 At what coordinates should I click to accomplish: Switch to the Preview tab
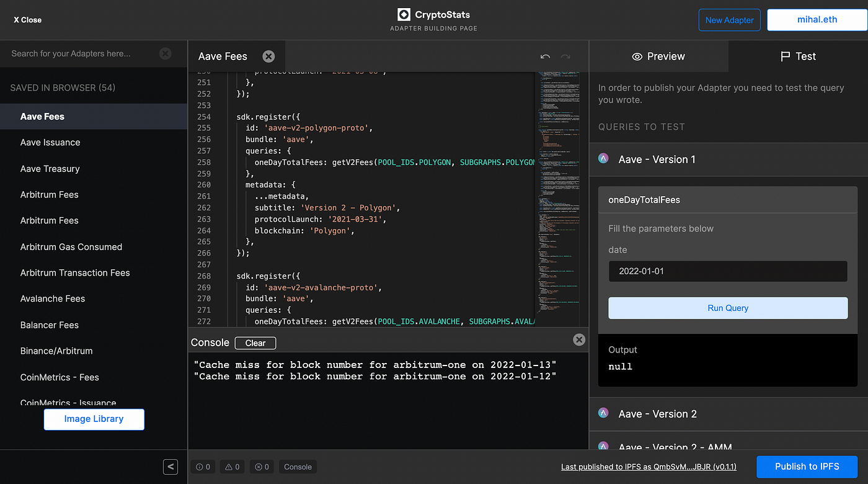[x=658, y=56]
